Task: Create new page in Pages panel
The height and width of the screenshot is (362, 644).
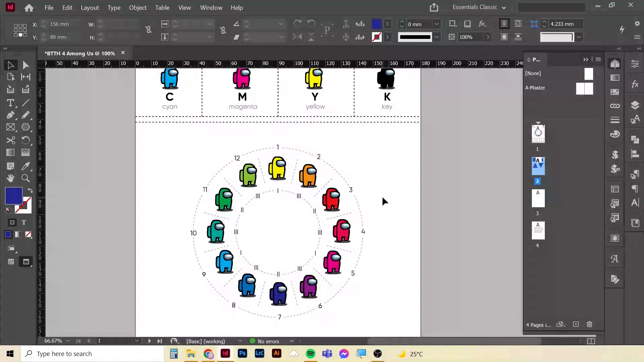Action: pyautogui.click(x=576, y=324)
